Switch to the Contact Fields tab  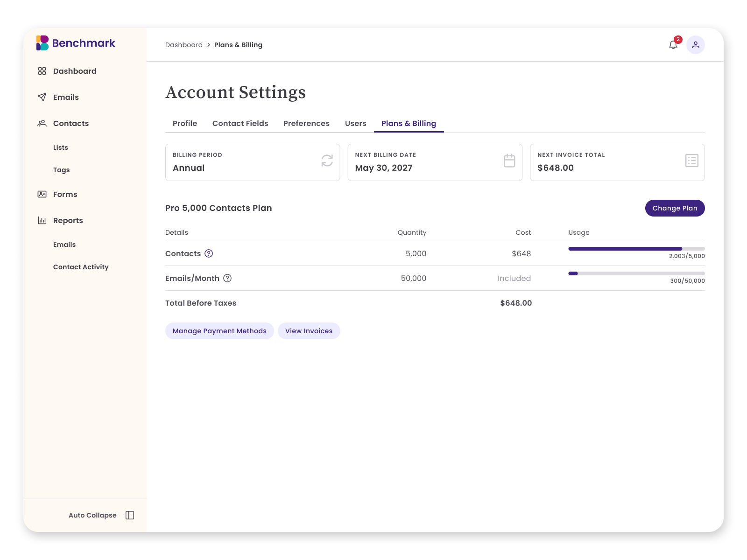[240, 123]
